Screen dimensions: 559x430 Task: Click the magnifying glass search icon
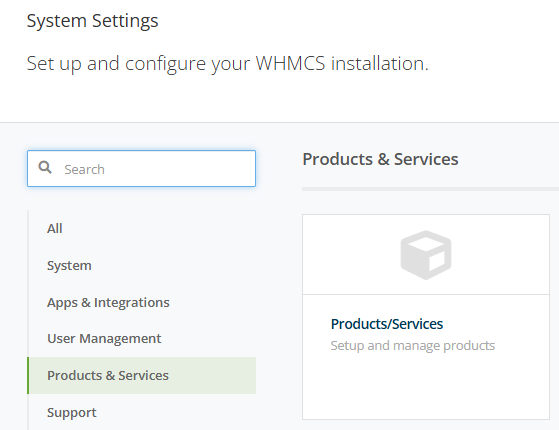click(x=45, y=167)
